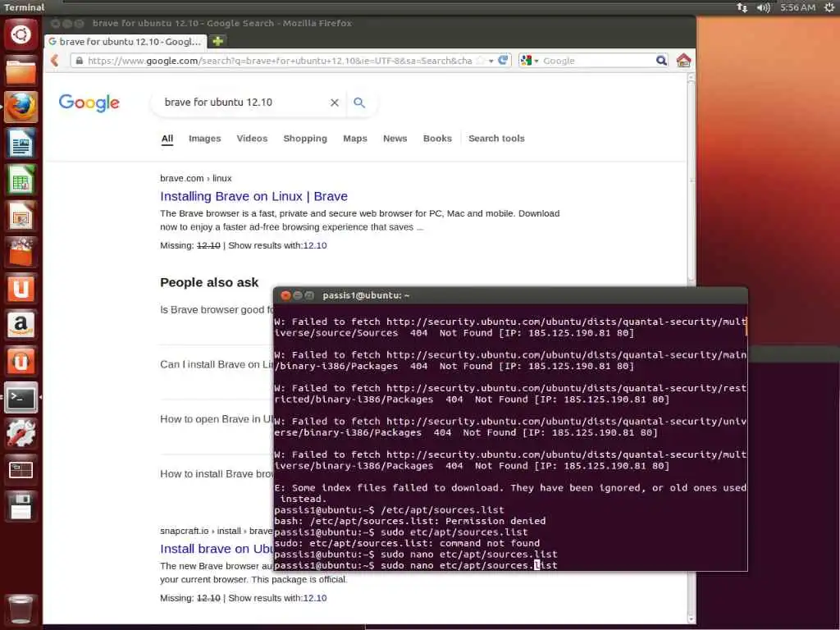Open the URL bar history dropdown arrow
This screenshot has height=630, width=840.
491,61
